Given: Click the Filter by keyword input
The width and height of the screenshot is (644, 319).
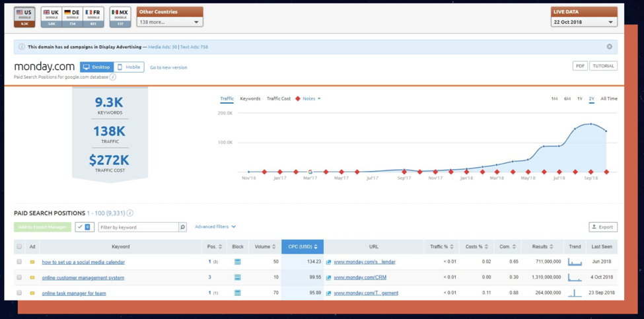Looking at the screenshot, I should coord(139,227).
